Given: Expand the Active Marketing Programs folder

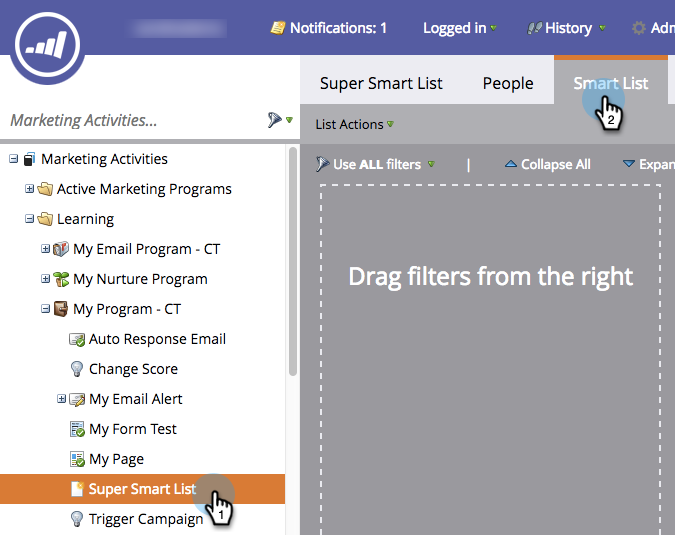Looking at the screenshot, I should (29, 189).
